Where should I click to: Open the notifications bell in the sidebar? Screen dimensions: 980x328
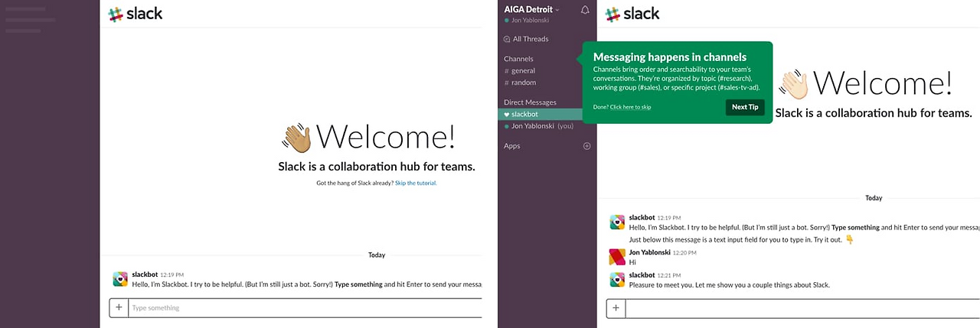586,10
